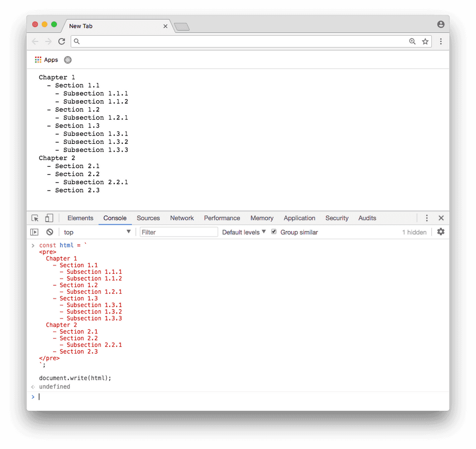Open the top execution context dropdown
The width and height of the screenshot is (476, 449).
[x=97, y=232]
